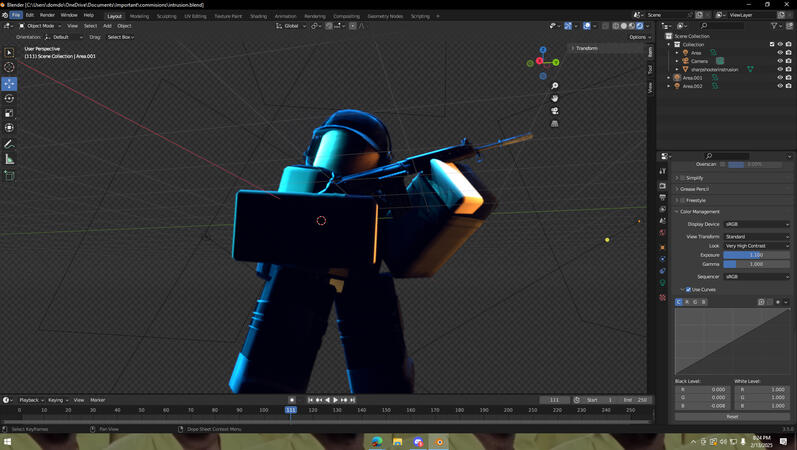
Task: Click the zoom view magnifier icon
Action: (x=555, y=86)
